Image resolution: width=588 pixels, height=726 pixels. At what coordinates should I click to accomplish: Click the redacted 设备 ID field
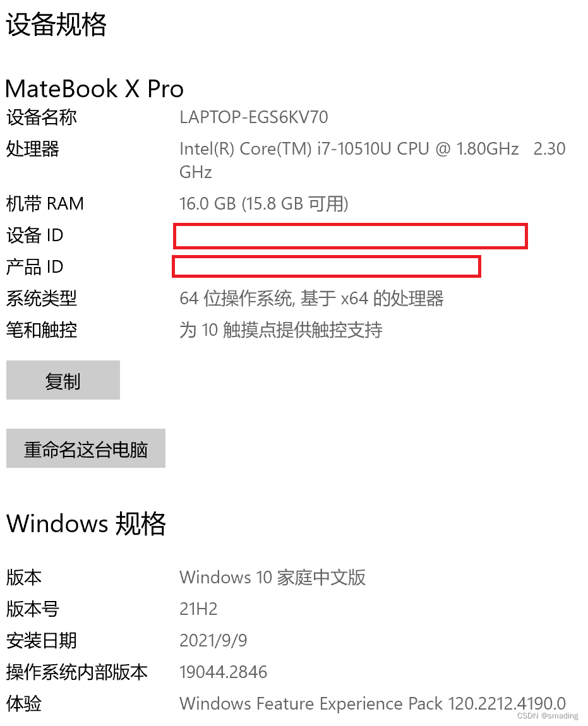tap(351, 236)
